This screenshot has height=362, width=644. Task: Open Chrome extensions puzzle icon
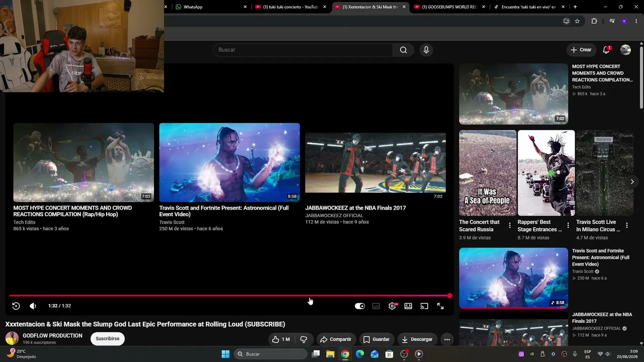coord(594,21)
